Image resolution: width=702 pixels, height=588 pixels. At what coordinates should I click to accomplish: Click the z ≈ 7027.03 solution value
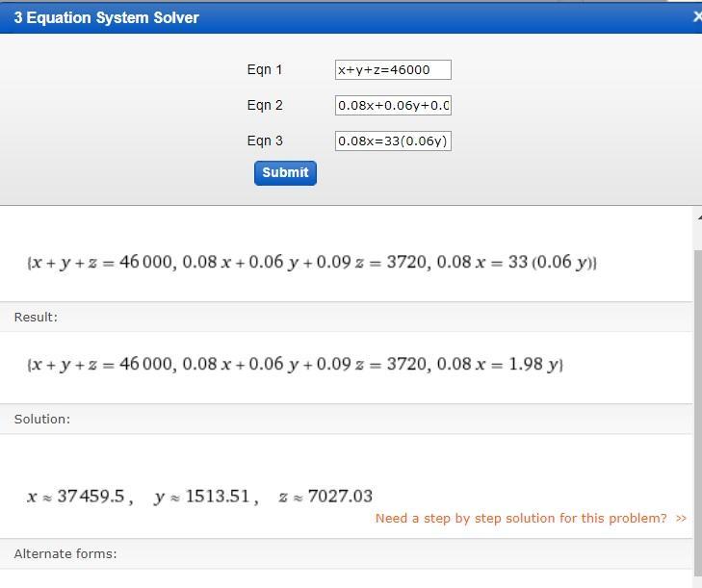click(x=325, y=497)
